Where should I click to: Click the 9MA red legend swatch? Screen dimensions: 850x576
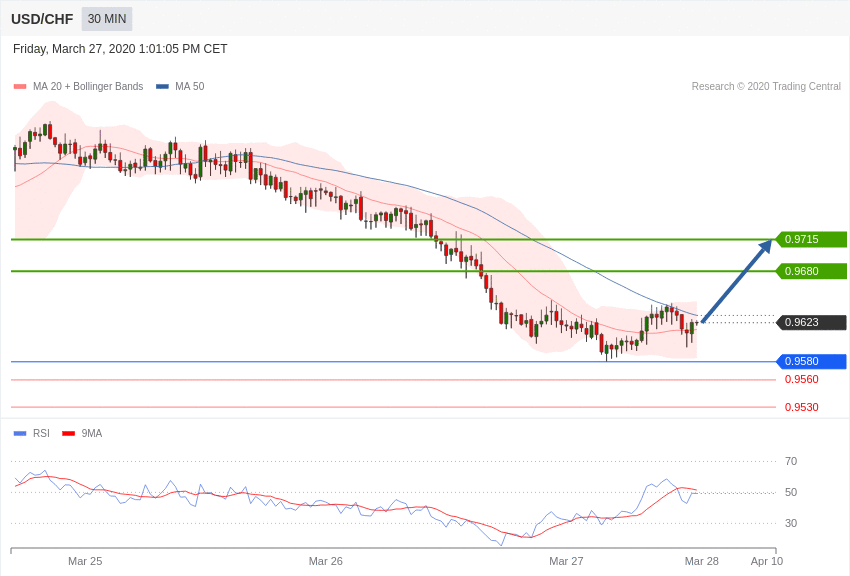pyautogui.click(x=68, y=433)
